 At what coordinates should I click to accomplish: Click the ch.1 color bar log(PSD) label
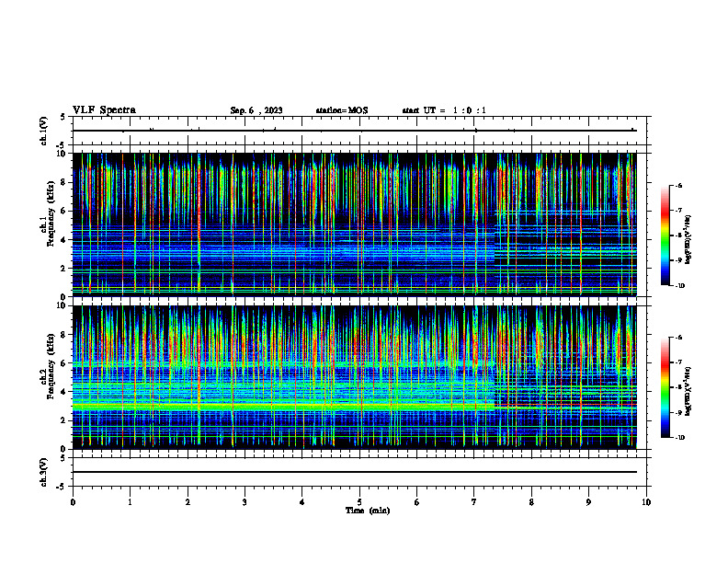(x=688, y=239)
